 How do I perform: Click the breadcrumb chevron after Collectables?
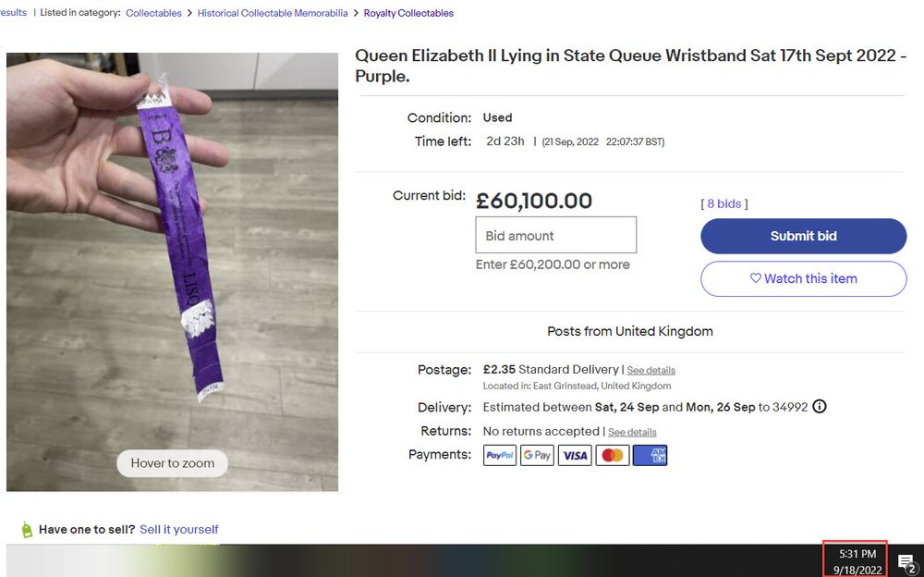(188, 13)
